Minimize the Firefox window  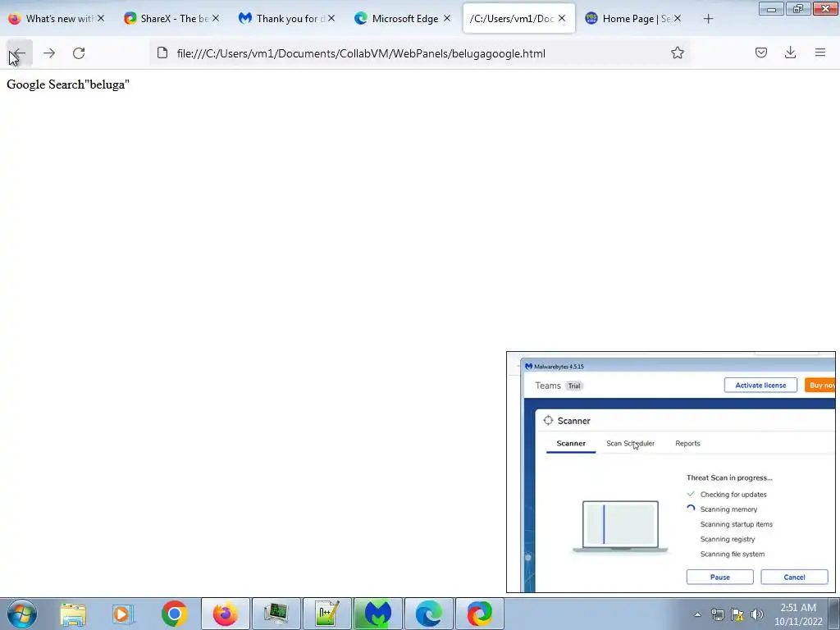(771, 9)
